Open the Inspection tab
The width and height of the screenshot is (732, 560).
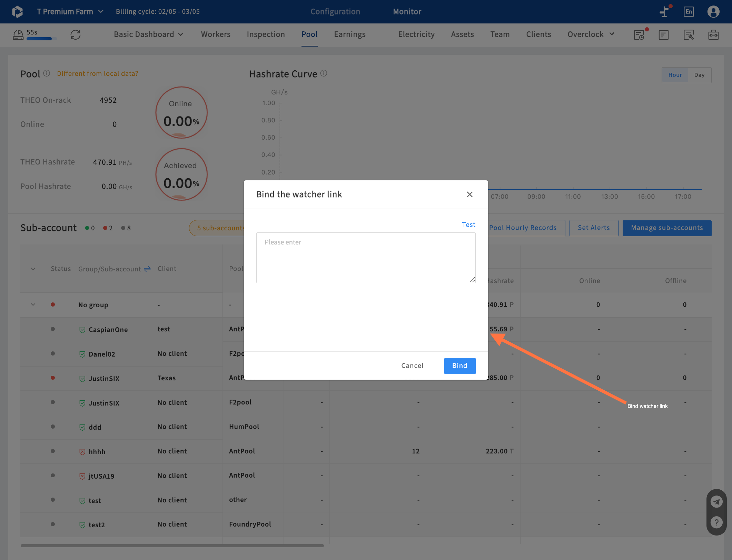266,34
